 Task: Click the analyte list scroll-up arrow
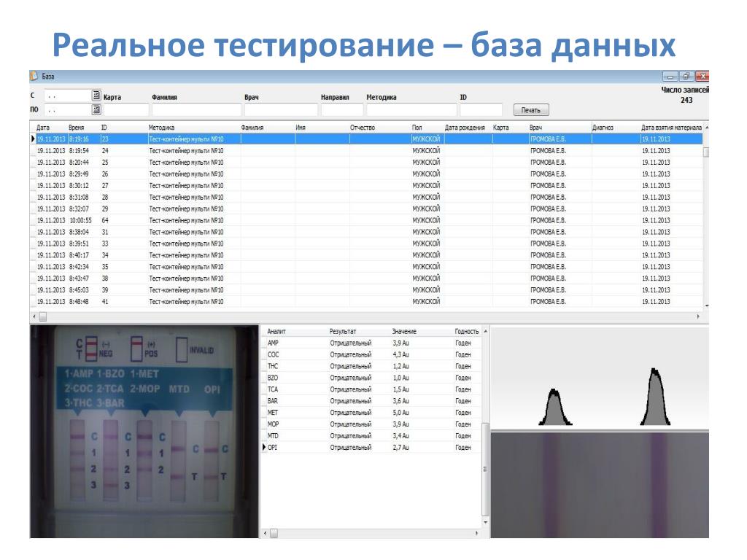[x=485, y=332]
